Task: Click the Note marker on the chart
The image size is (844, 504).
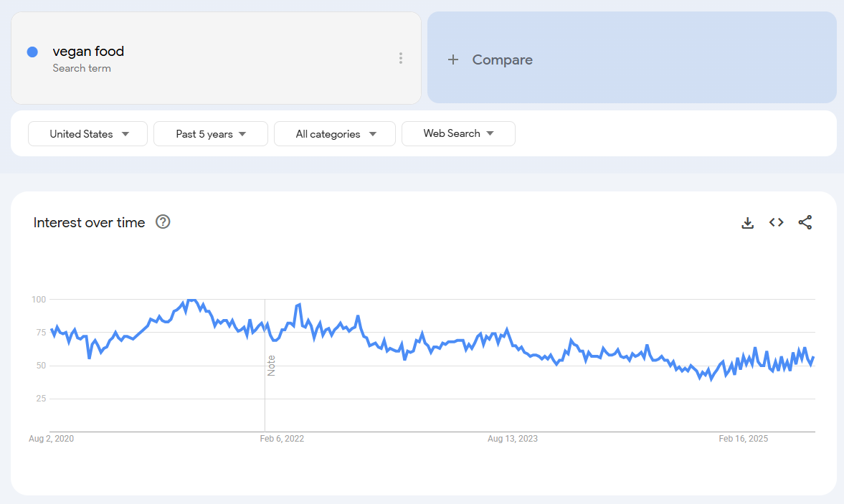Action: [271, 366]
